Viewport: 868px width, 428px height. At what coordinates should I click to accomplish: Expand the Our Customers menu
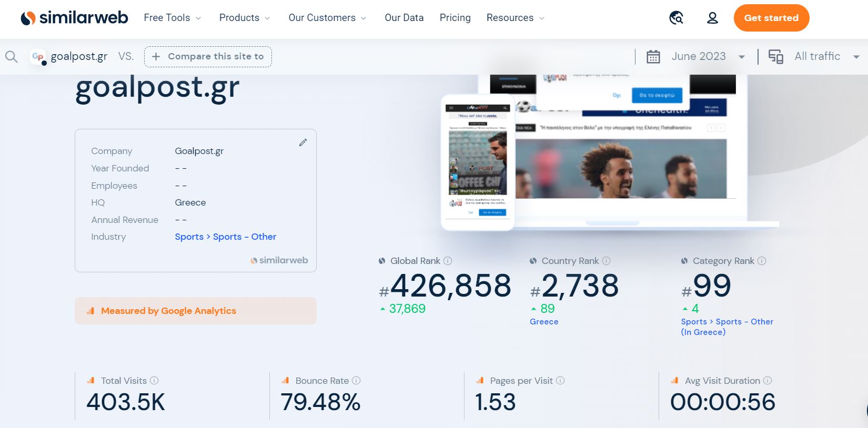(327, 18)
